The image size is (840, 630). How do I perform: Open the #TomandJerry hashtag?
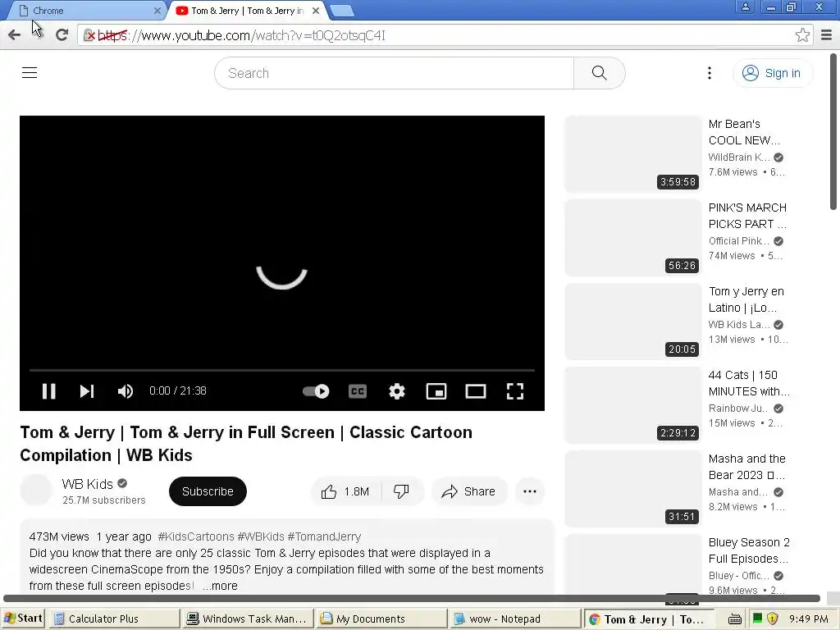click(324, 536)
